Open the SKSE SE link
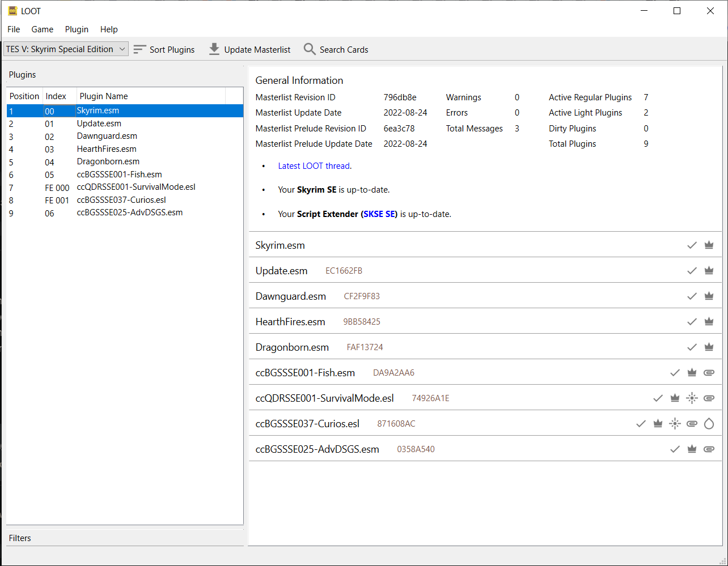The width and height of the screenshot is (728, 566). coord(379,214)
